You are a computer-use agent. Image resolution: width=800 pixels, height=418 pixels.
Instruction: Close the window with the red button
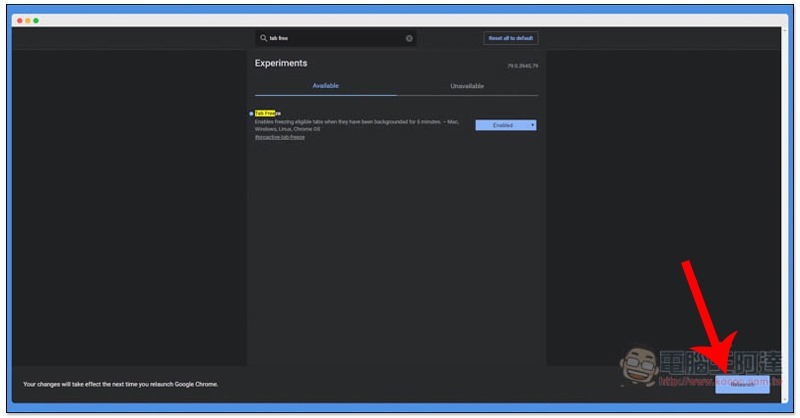click(x=19, y=20)
